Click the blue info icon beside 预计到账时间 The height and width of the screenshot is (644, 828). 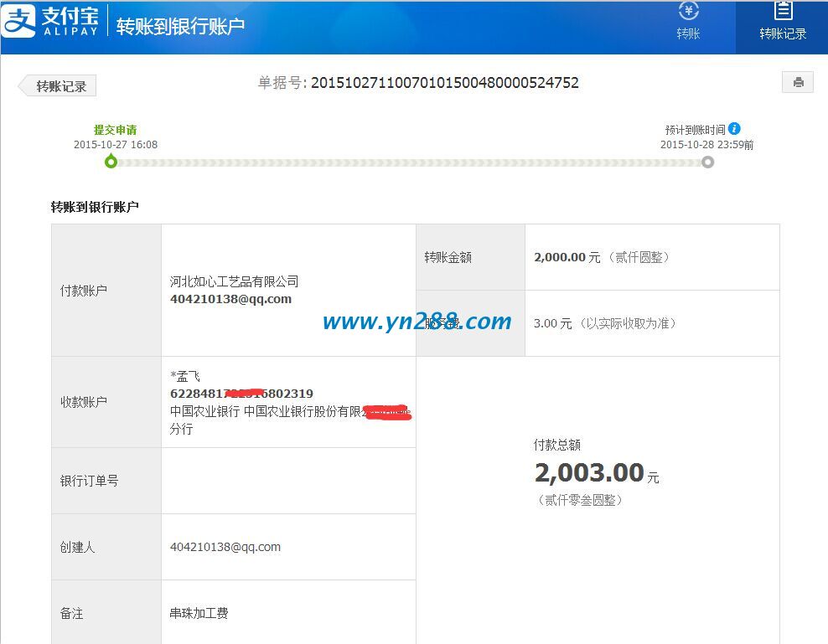734,128
